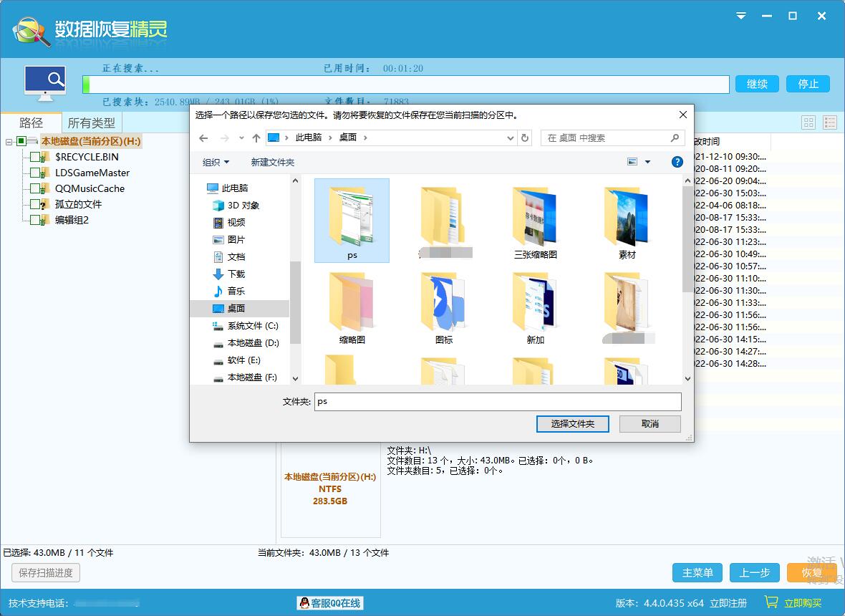Open 文档 in navigation pane
Viewport: 845px width, 616px height.
pyautogui.click(x=230, y=256)
